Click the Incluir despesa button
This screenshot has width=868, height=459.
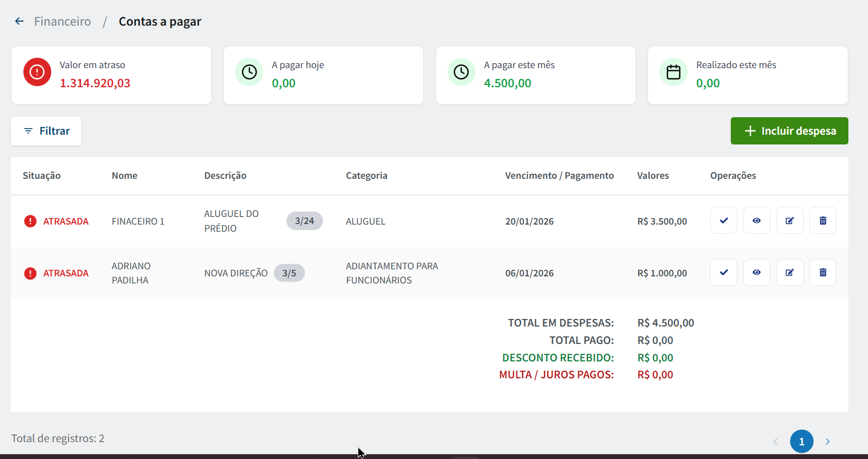pos(789,131)
